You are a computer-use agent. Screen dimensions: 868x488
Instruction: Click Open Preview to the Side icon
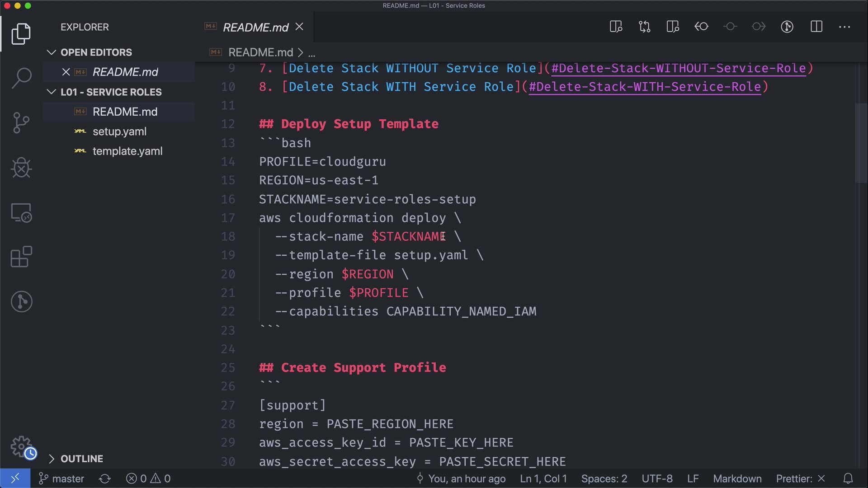click(616, 27)
